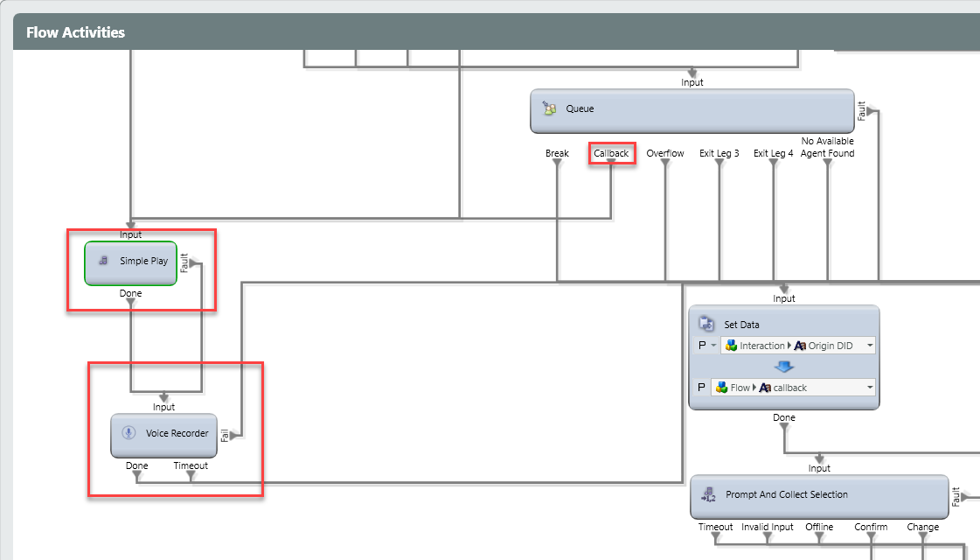The height and width of the screenshot is (560, 980).
Task: Click the Interaction cubes icon in Set Data
Action: point(731,346)
